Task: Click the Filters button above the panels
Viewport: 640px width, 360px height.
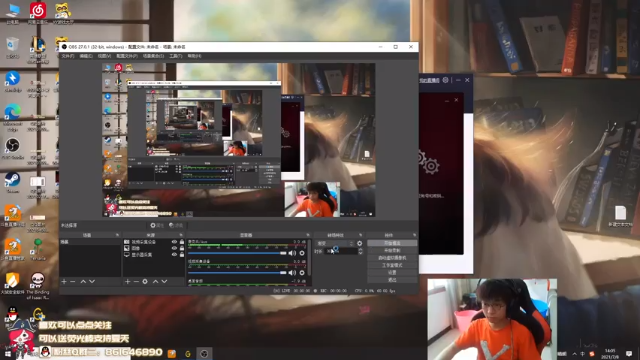Action: 176,225
